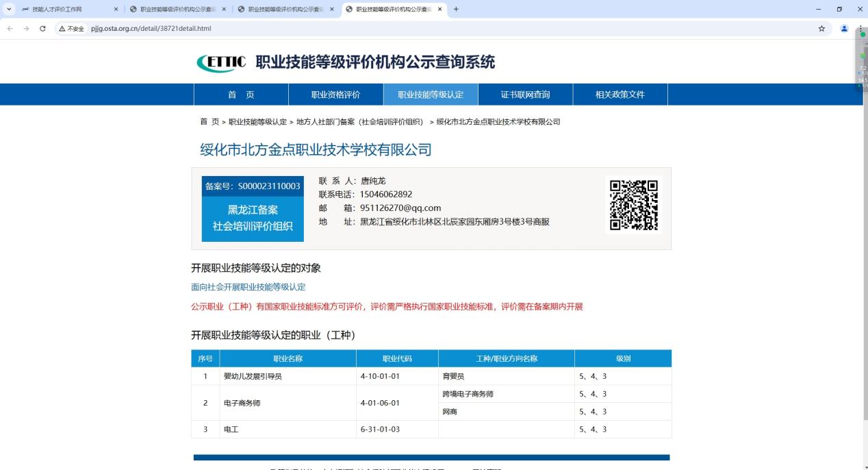Click the 不安全 site security indicator
This screenshot has height=470, width=868.
click(71, 29)
